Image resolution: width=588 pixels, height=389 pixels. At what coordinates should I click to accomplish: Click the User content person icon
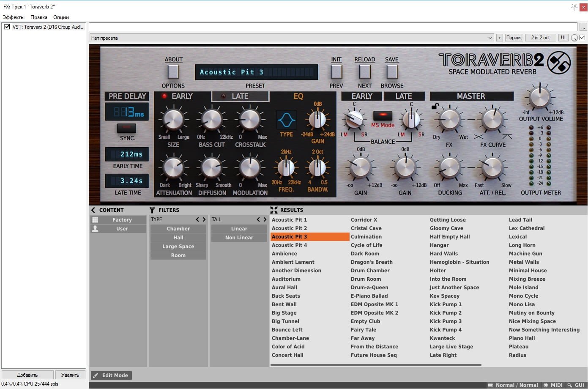[95, 229]
